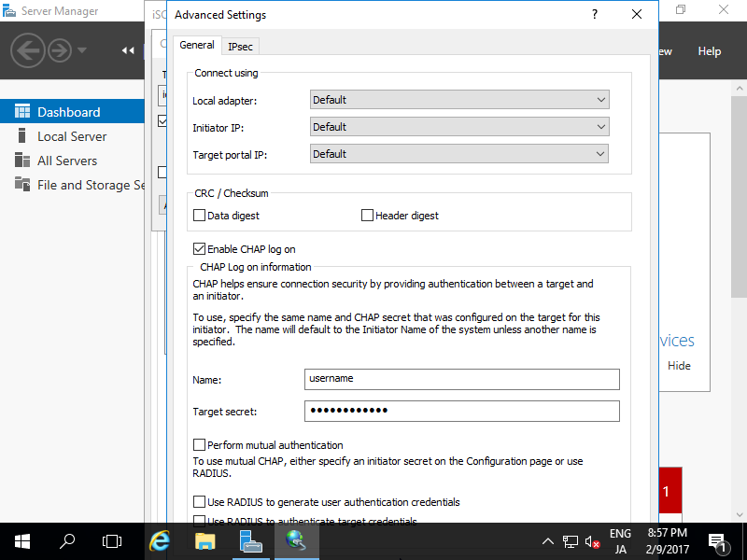
Task: Click the Server Manager forward arrow
Action: click(x=60, y=50)
